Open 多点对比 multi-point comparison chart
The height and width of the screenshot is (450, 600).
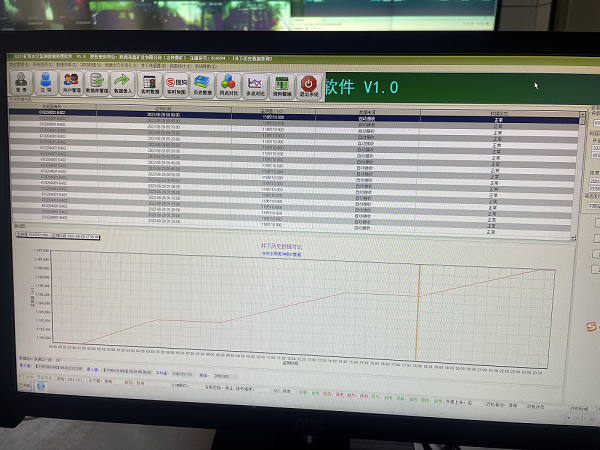(255, 85)
